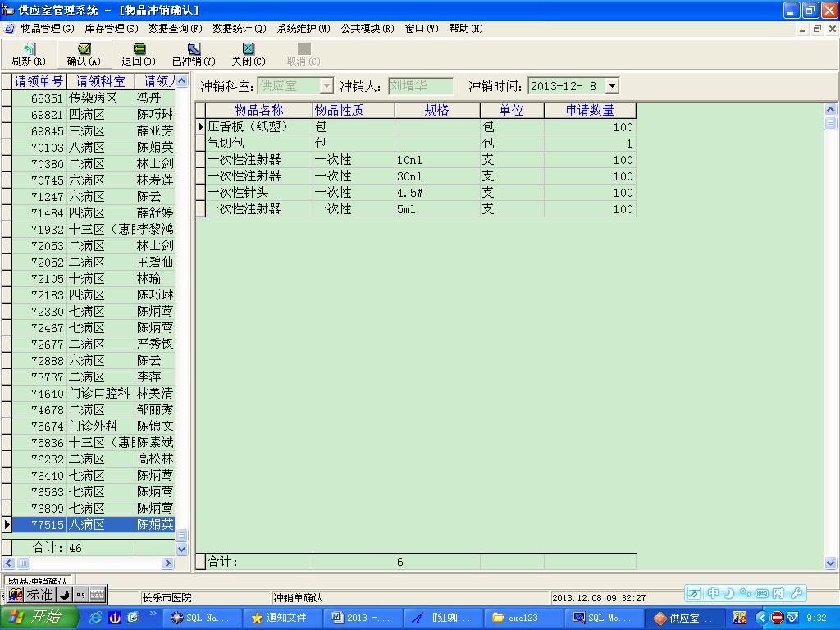Select the order row 71932 十三区
The image size is (840, 630).
click(94, 230)
